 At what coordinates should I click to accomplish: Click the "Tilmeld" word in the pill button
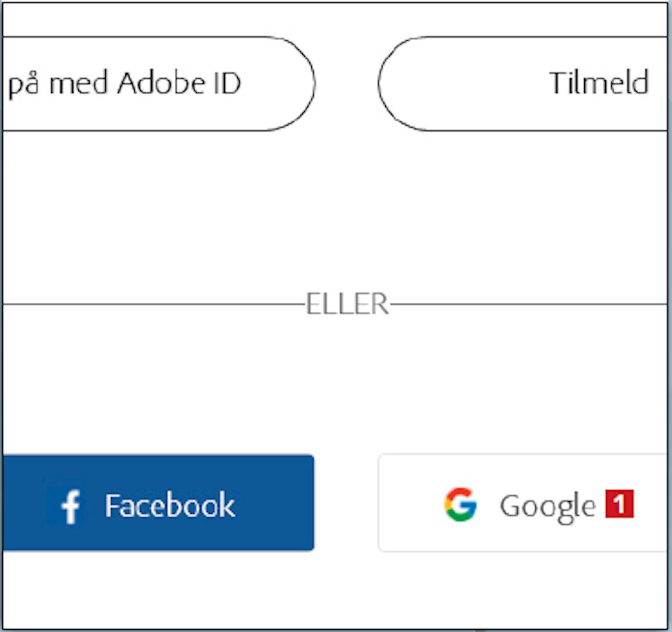599,83
